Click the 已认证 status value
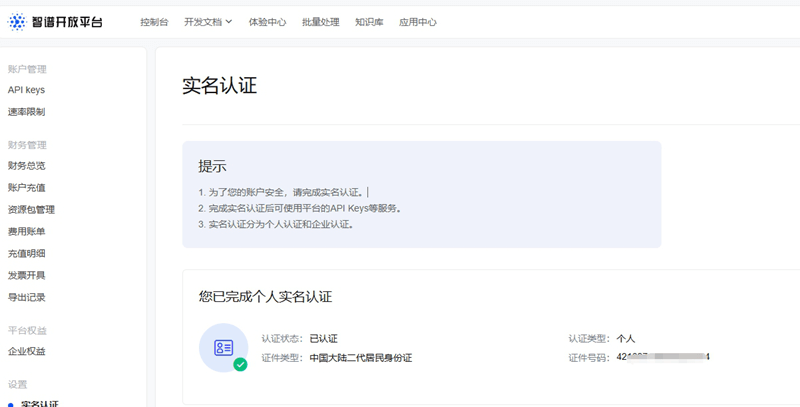The width and height of the screenshot is (800, 407). click(323, 339)
